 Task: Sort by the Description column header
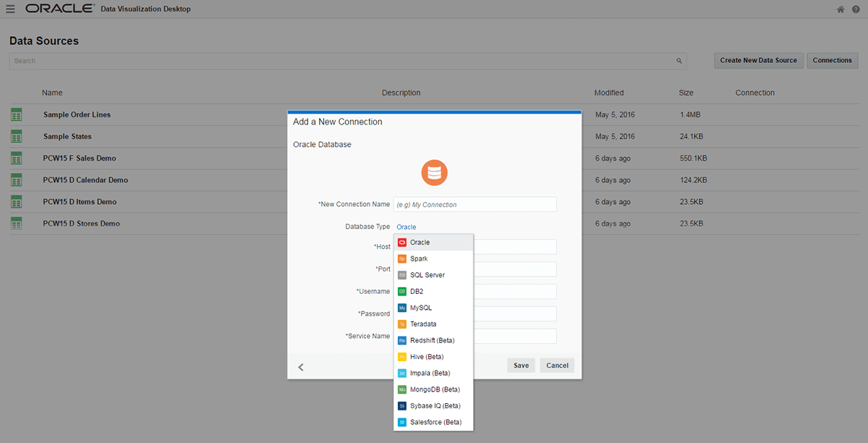point(401,93)
